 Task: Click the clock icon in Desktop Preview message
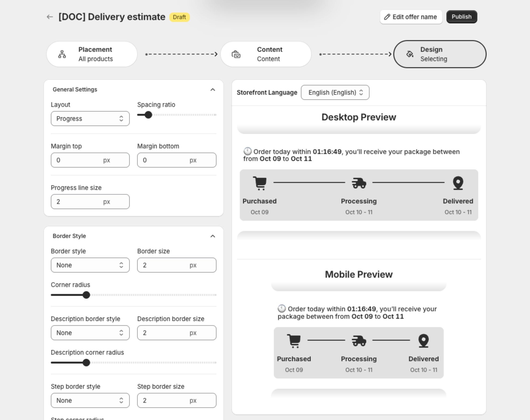tap(248, 151)
